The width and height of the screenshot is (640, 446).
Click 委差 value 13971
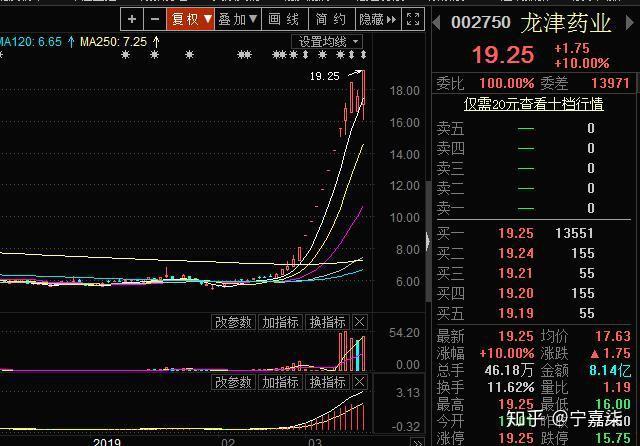pyautogui.click(x=610, y=83)
